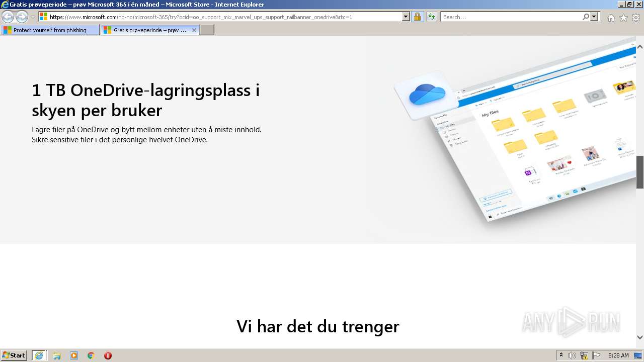Click the page scrollbar up arrow
This screenshot has height=362, width=644.
point(640,47)
